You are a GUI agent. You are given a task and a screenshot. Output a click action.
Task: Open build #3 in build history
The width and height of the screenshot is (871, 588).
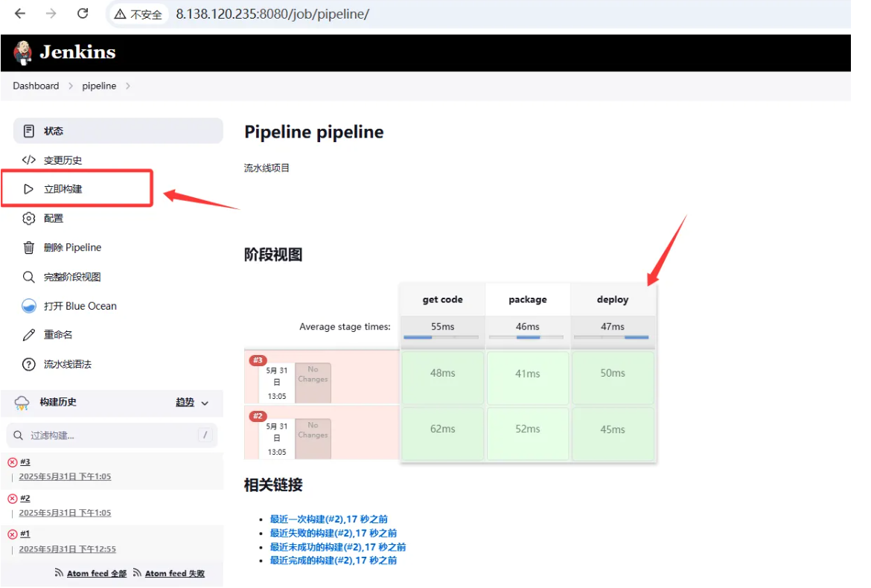pyautogui.click(x=25, y=462)
